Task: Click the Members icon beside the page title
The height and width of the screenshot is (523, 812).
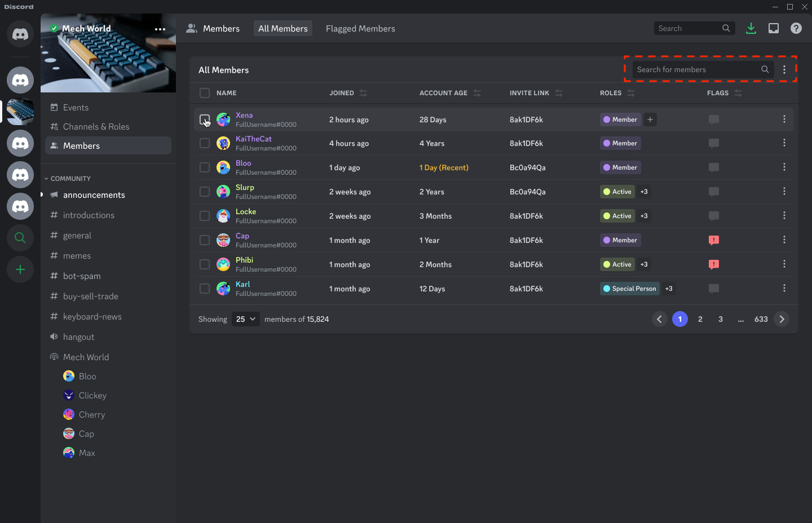Action: pyautogui.click(x=192, y=28)
